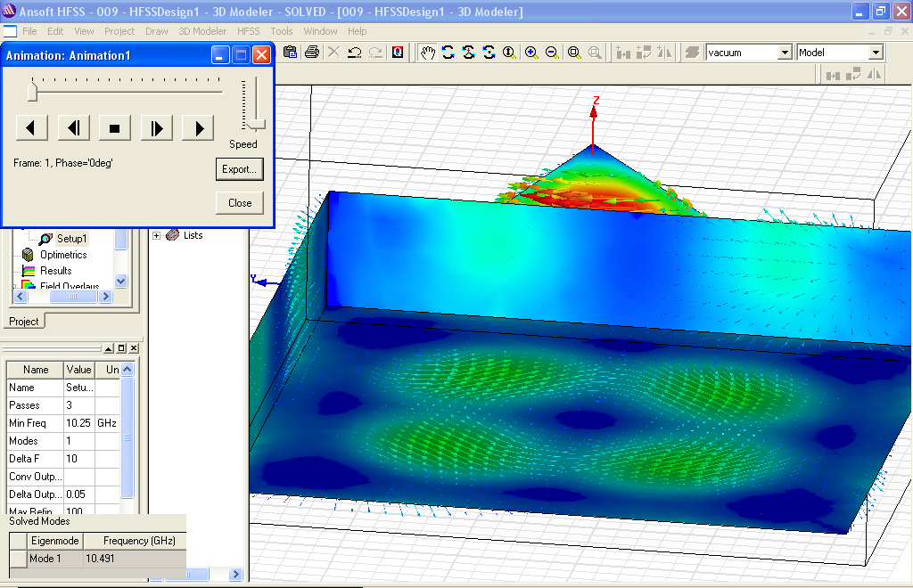Click the properties panel scroll up arrow

127,370
